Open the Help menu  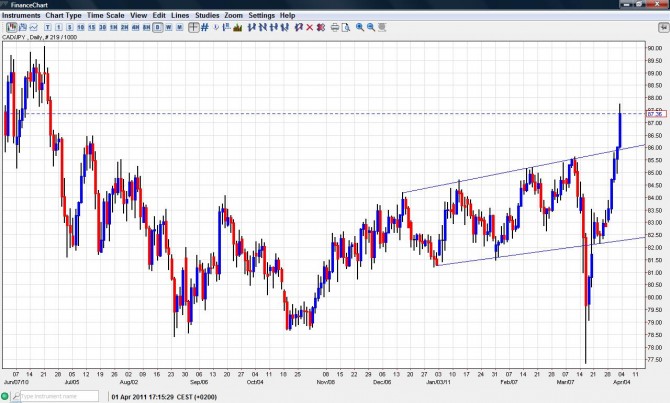tap(288, 15)
